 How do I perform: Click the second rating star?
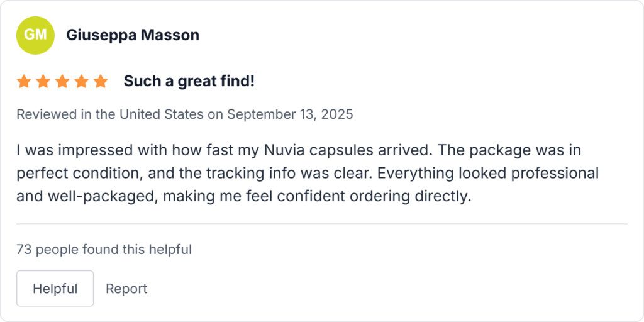(x=43, y=82)
